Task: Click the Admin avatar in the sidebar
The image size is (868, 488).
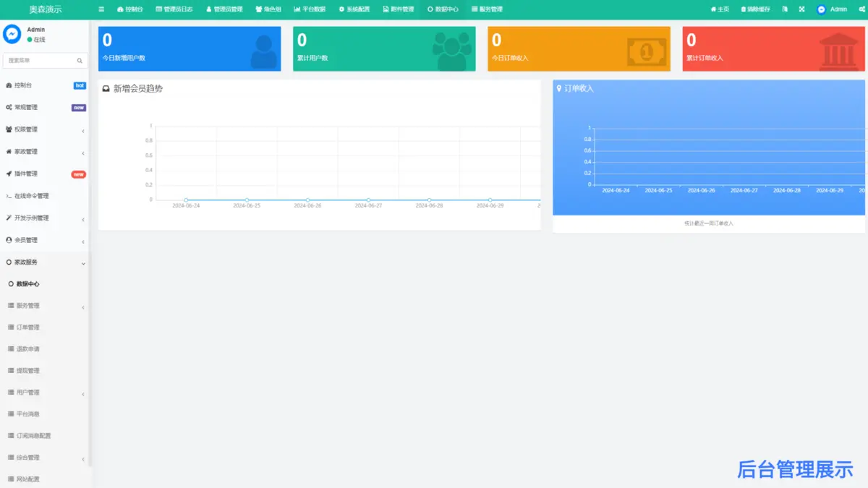Action: tap(12, 34)
